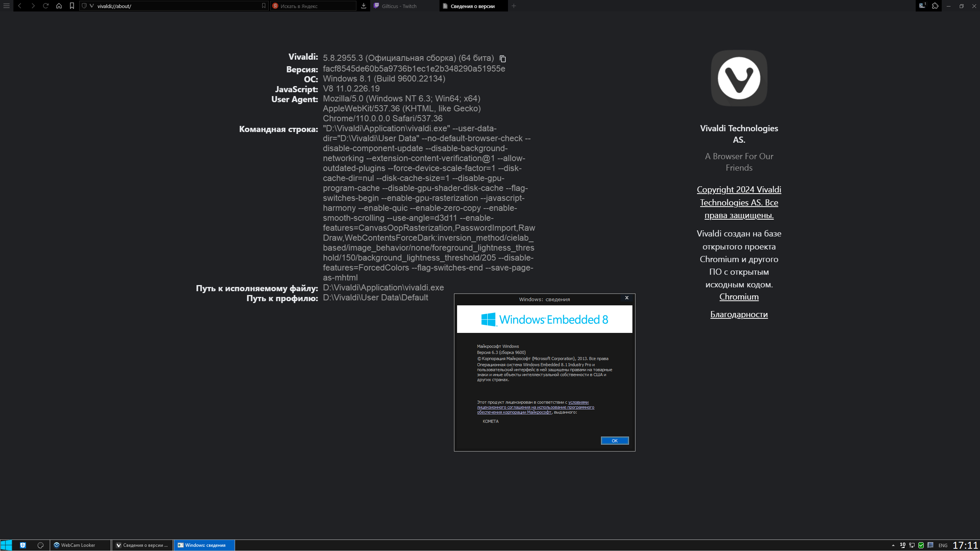980x551 pixels.
Task: Select the Сведения о версии tab
Action: pyautogui.click(x=474, y=6)
